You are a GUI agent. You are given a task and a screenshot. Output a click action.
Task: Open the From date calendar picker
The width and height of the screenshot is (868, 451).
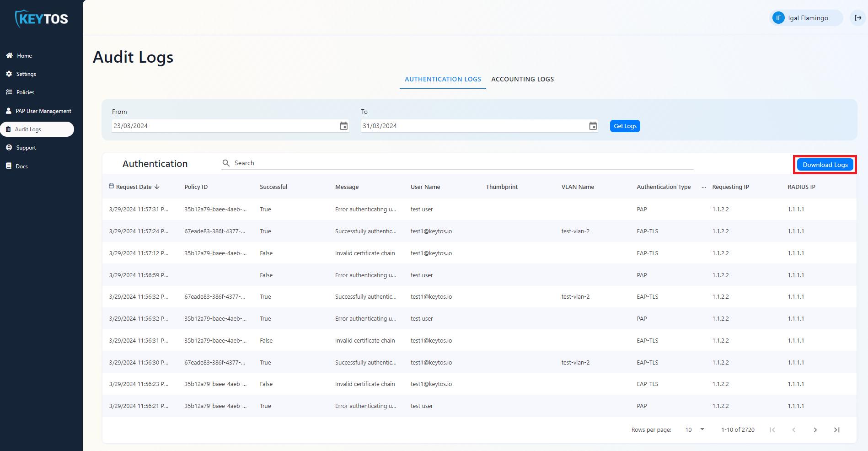click(343, 126)
